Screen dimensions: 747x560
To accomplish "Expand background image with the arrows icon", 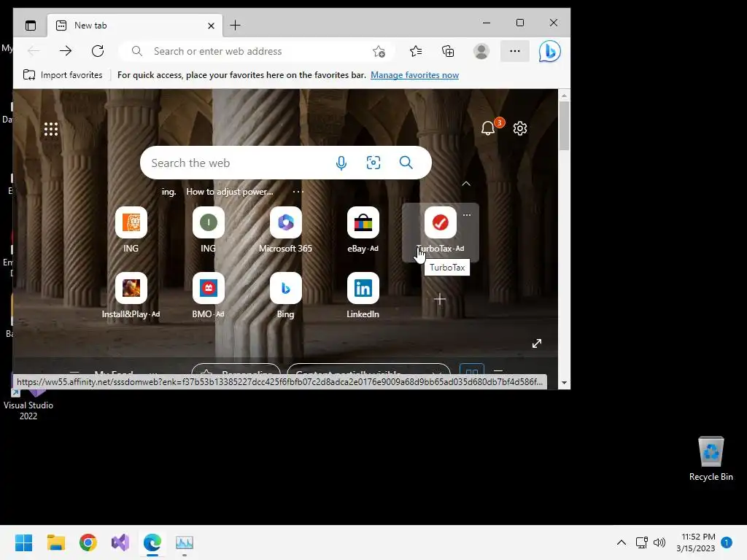I will click(x=537, y=343).
